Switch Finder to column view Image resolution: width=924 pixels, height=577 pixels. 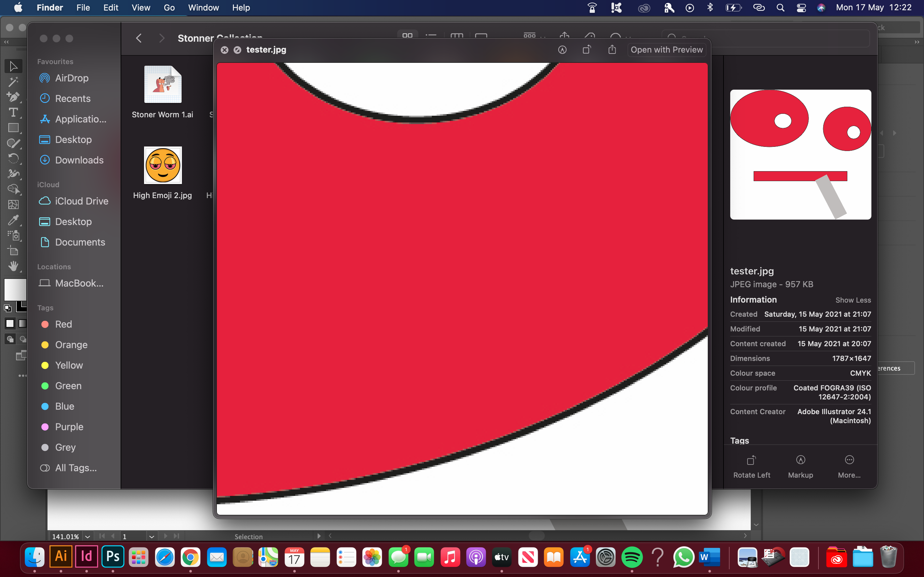(x=457, y=36)
